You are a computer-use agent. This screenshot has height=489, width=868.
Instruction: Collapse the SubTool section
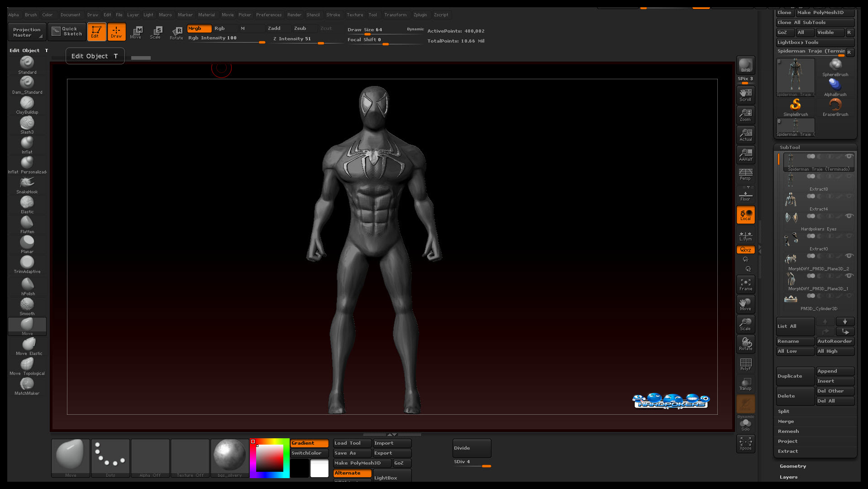[790, 147]
